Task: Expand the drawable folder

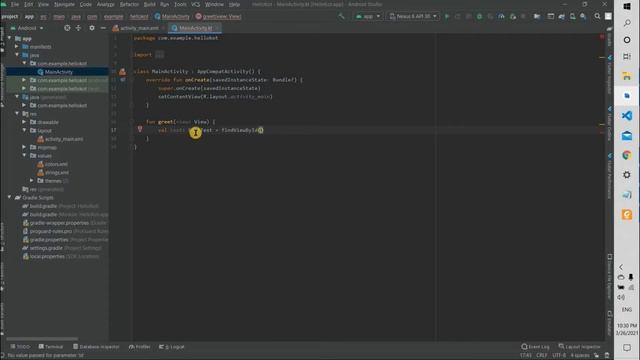Action: 24,122
